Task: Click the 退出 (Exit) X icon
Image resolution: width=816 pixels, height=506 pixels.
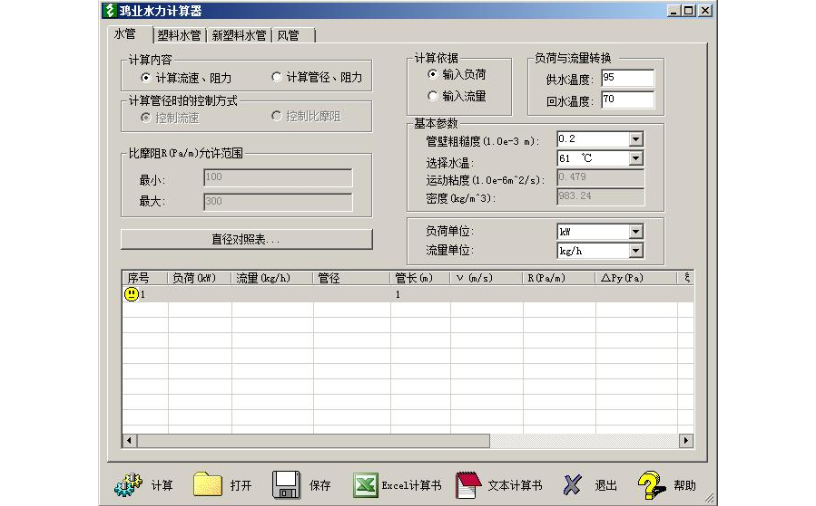Action: coord(572,486)
